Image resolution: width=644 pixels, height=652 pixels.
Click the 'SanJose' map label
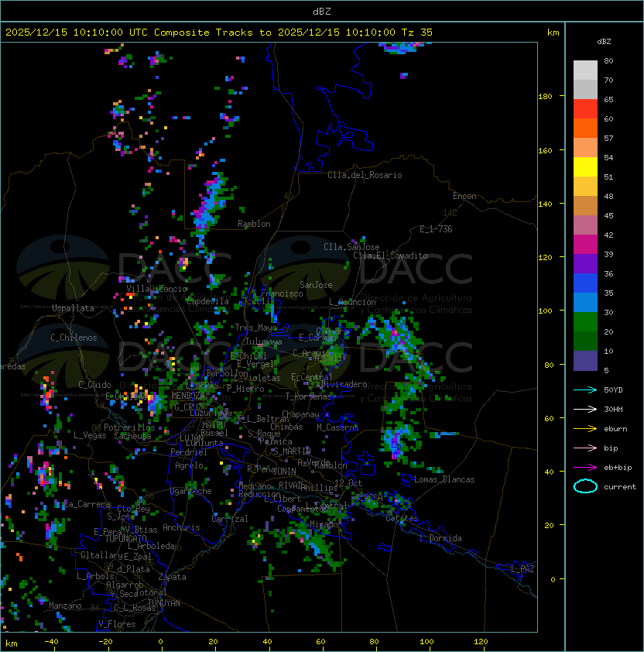[x=316, y=285]
